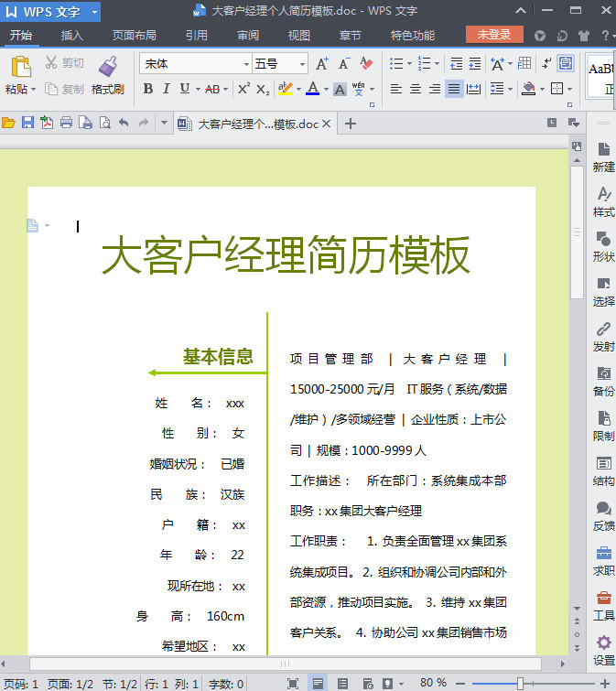Expand the 五号 font size dropdown
Screen dimensions: 616x691
302,64
